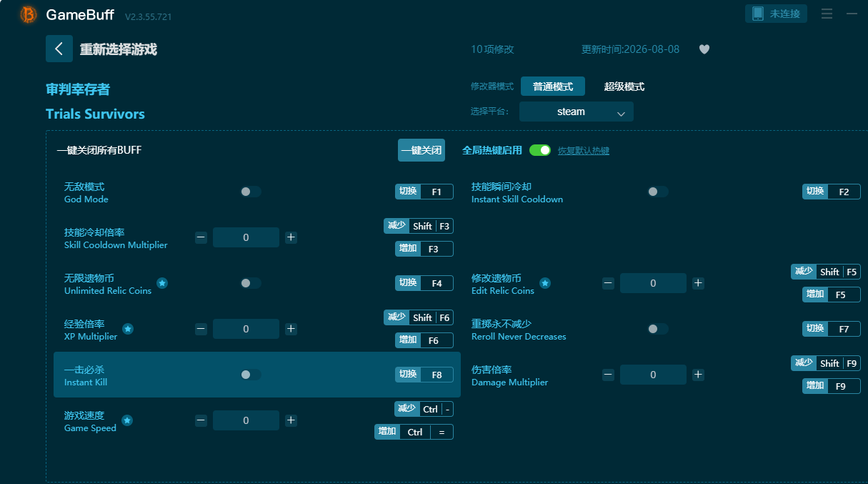Switch to 超级模式 super mode tab

tap(624, 87)
